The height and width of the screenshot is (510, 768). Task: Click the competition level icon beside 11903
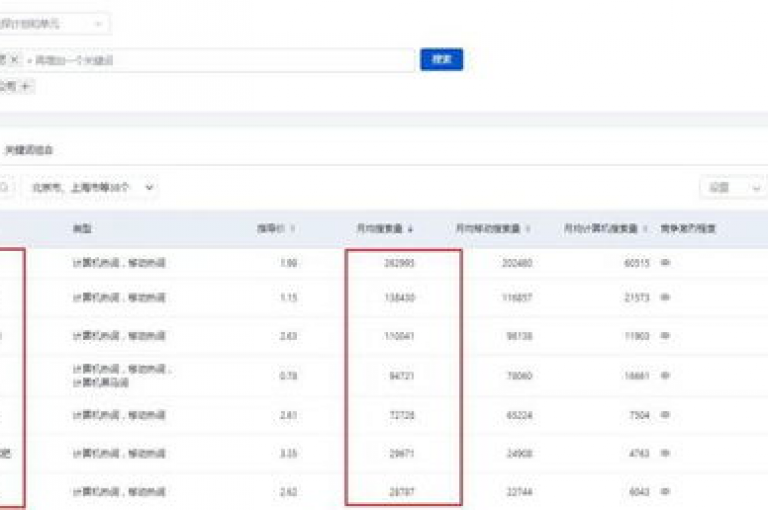(x=665, y=336)
